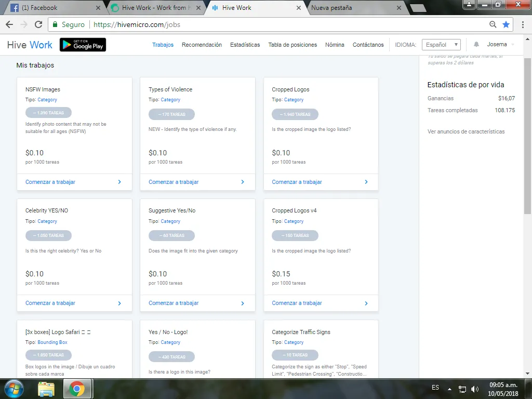Open the Estadísticas menu item
532x399 pixels.
point(245,45)
